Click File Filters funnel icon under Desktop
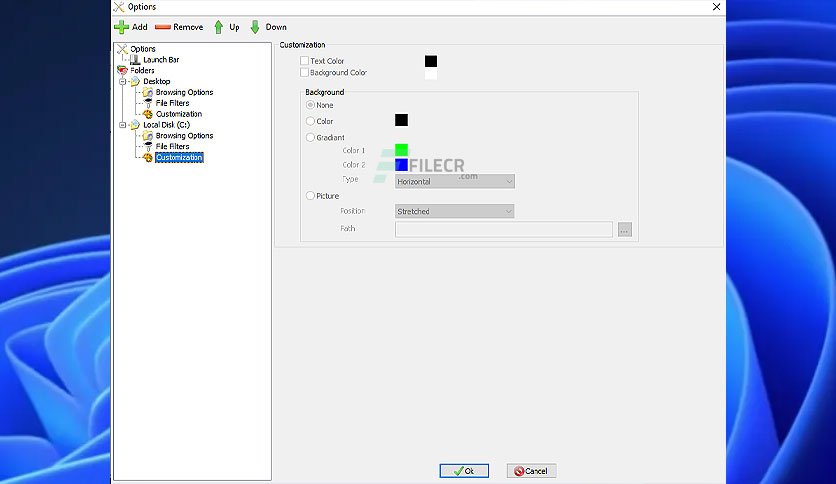The height and width of the screenshot is (484, 836). pos(148,103)
